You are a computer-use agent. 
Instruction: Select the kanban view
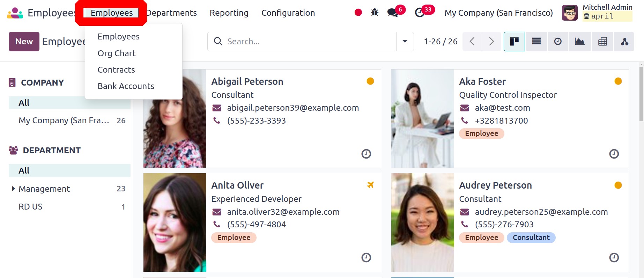pyautogui.click(x=514, y=42)
